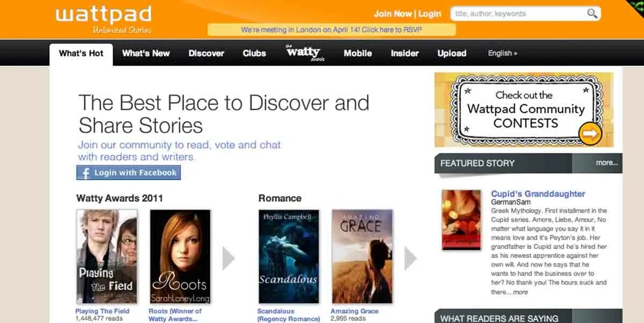Open Scandalous book cover

point(289,257)
